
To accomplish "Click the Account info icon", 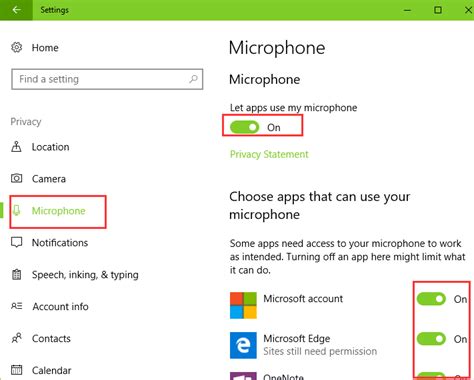I will coord(17,306).
